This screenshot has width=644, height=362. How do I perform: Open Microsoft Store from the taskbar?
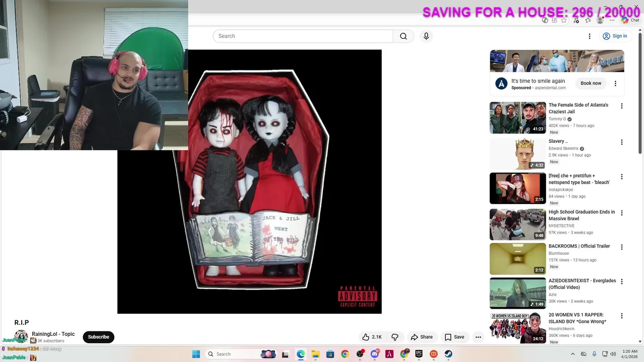point(330,354)
